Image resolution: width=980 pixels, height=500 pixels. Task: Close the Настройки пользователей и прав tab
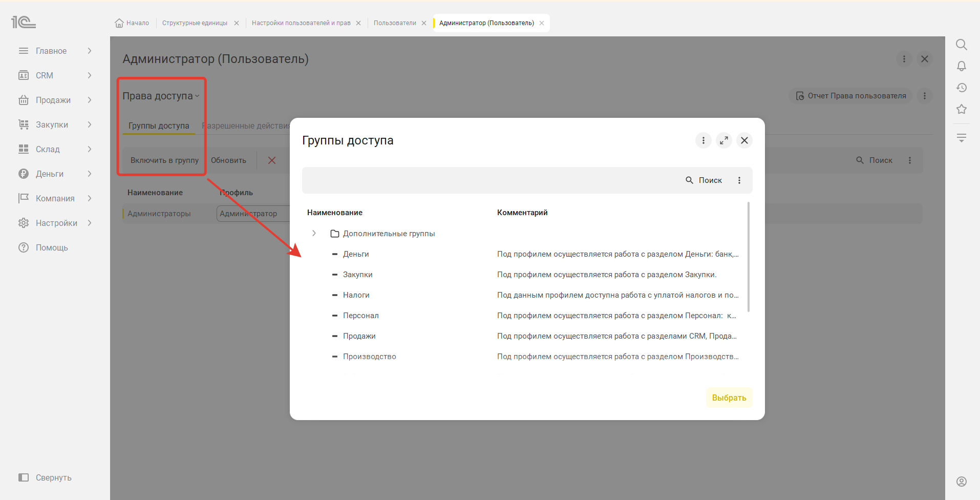pos(358,23)
